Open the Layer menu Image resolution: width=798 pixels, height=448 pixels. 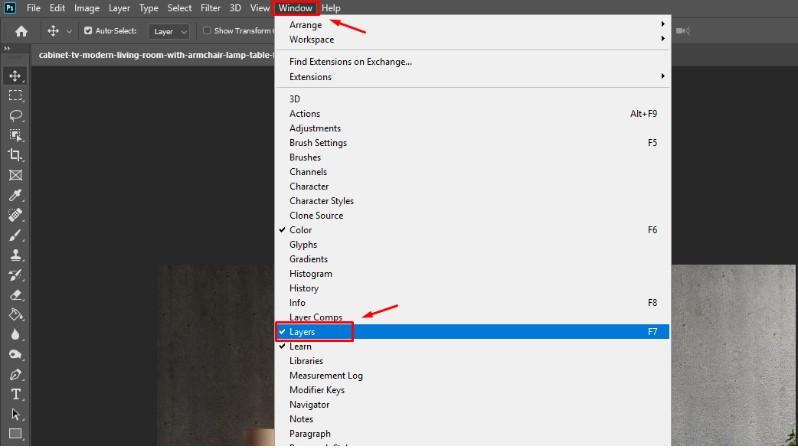coord(119,8)
